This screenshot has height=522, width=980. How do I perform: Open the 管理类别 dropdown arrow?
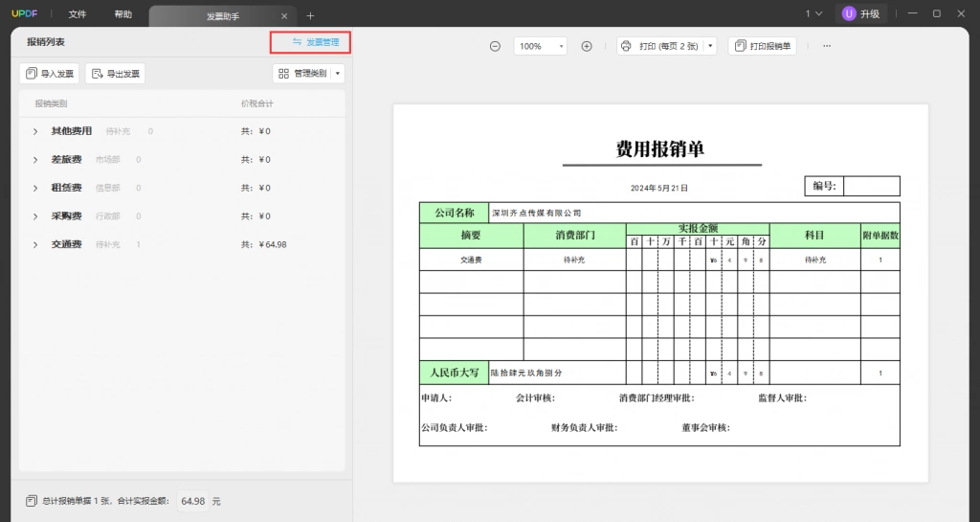coord(338,74)
